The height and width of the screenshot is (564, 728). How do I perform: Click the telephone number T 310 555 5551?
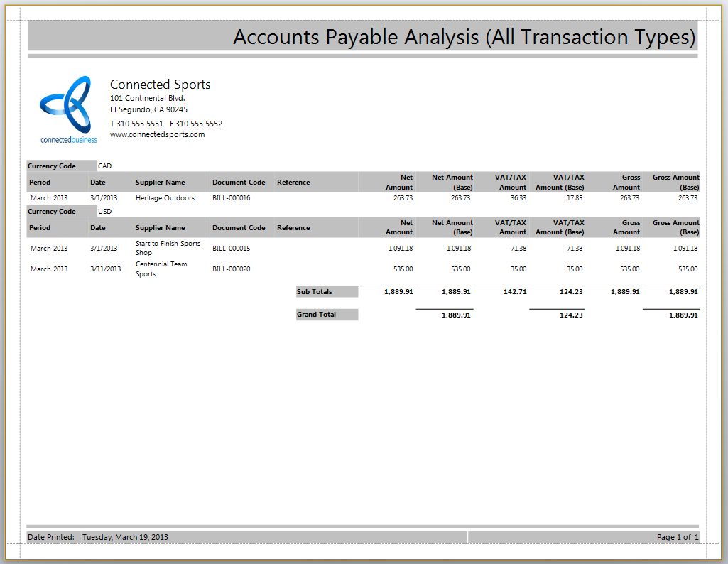tap(136, 124)
